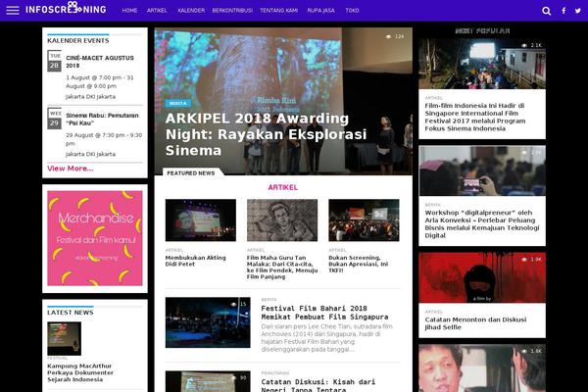Go to the Home menu item

[129, 11]
